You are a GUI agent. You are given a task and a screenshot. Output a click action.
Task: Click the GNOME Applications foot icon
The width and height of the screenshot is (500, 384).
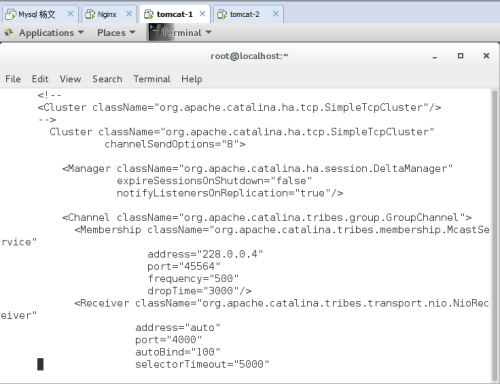coord(9,33)
